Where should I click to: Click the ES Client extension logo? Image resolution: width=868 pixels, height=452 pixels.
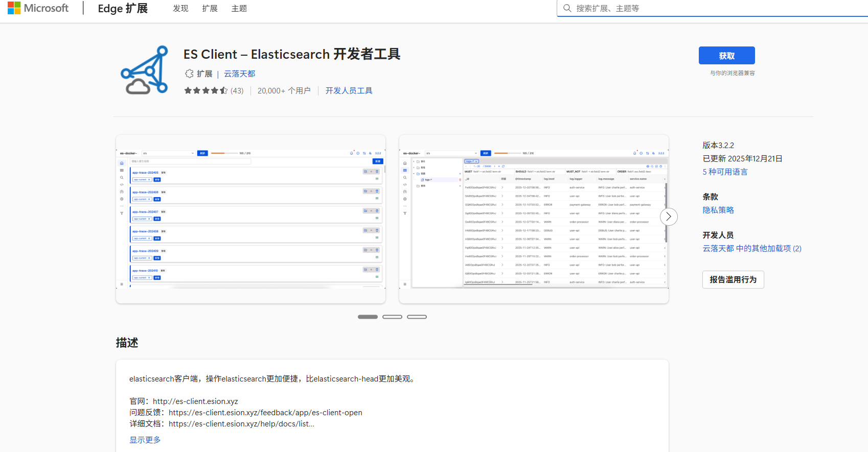(x=145, y=70)
